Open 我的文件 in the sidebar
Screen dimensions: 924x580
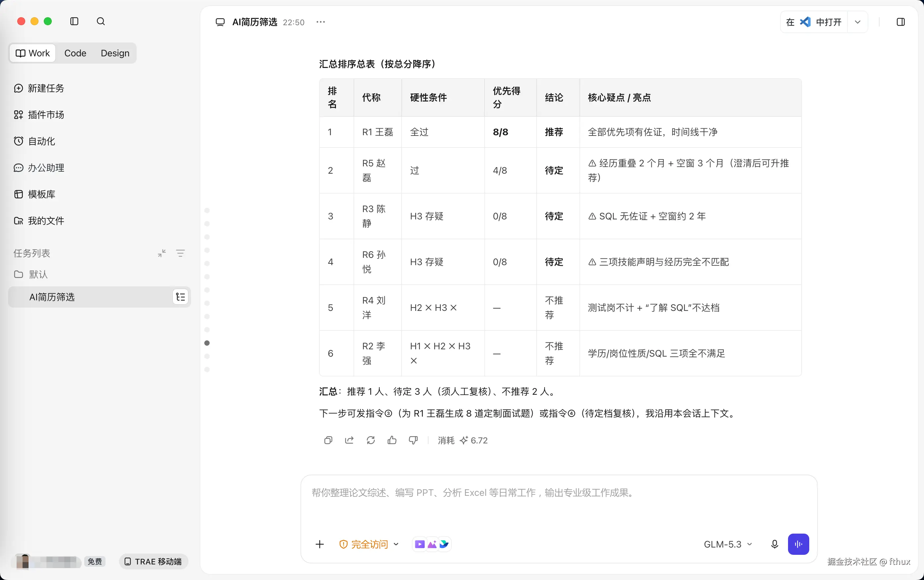point(39,220)
